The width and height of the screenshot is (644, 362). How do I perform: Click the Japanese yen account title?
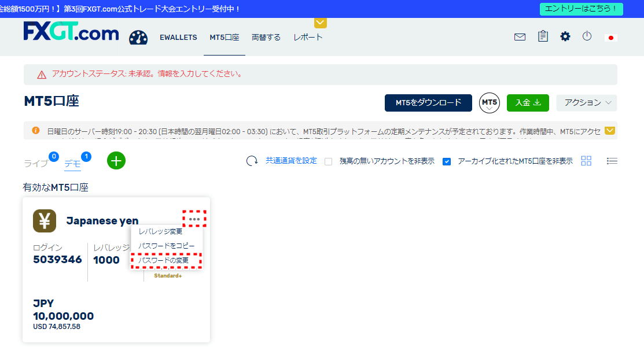[102, 221]
